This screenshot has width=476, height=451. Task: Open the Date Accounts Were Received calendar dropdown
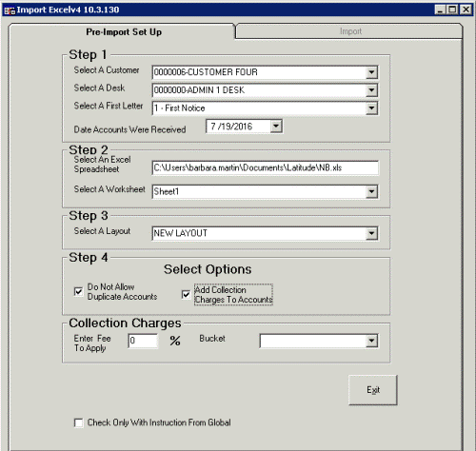(276, 127)
